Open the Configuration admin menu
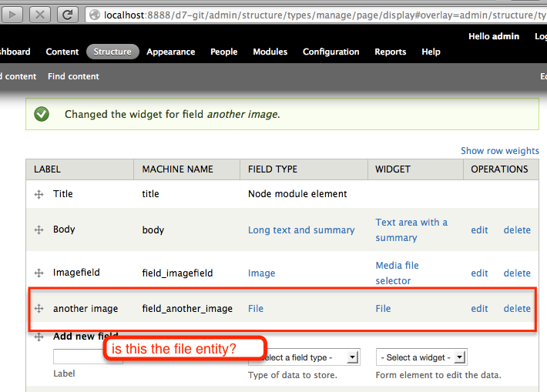 point(331,52)
